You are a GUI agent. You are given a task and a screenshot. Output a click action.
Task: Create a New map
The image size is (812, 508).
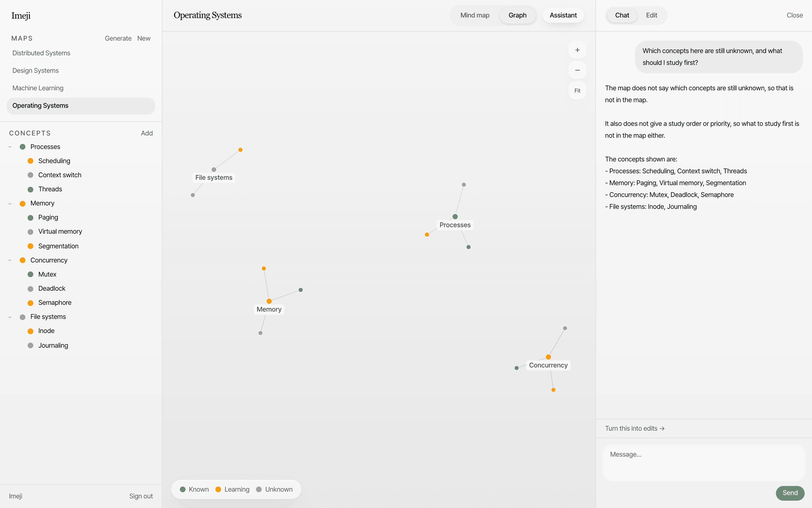click(x=144, y=38)
